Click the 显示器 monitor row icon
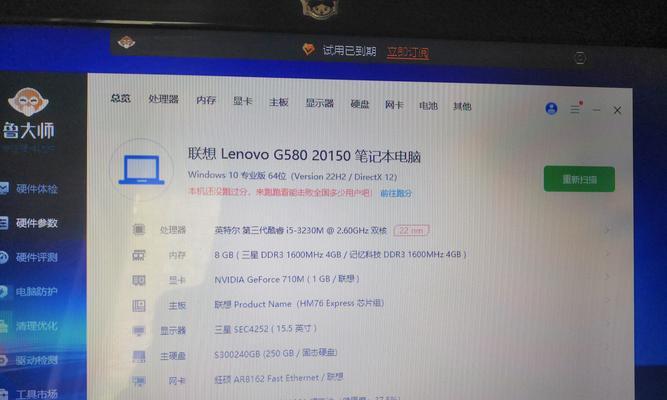 pyautogui.click(x=139, y=331)
